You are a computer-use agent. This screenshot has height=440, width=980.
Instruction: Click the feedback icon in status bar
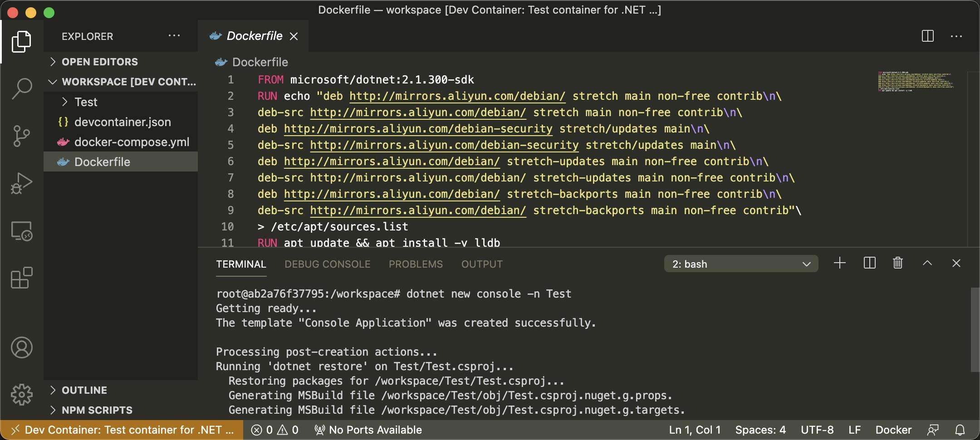click(933, 430)
